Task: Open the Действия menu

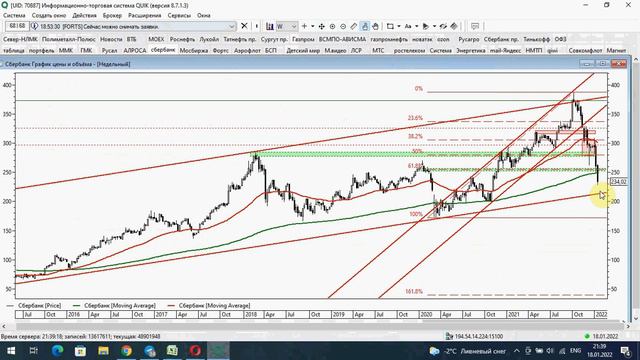Action: point(84,16)
